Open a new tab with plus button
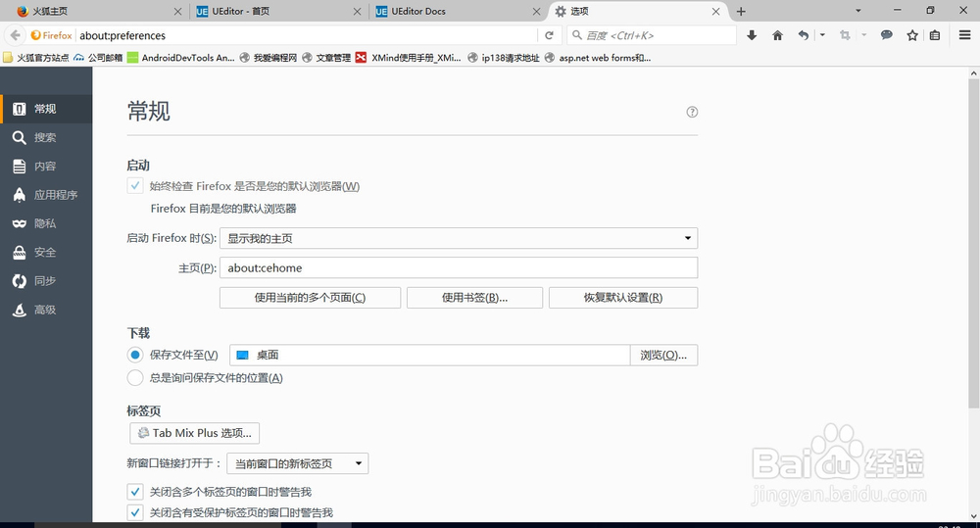Screen dimensions: 980x528 click(741, 11)
